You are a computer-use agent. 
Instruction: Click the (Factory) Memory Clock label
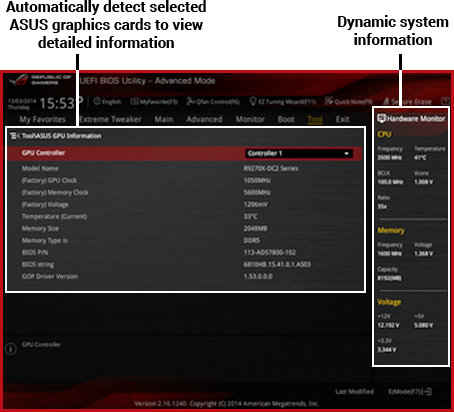click(x=55, y=193)
